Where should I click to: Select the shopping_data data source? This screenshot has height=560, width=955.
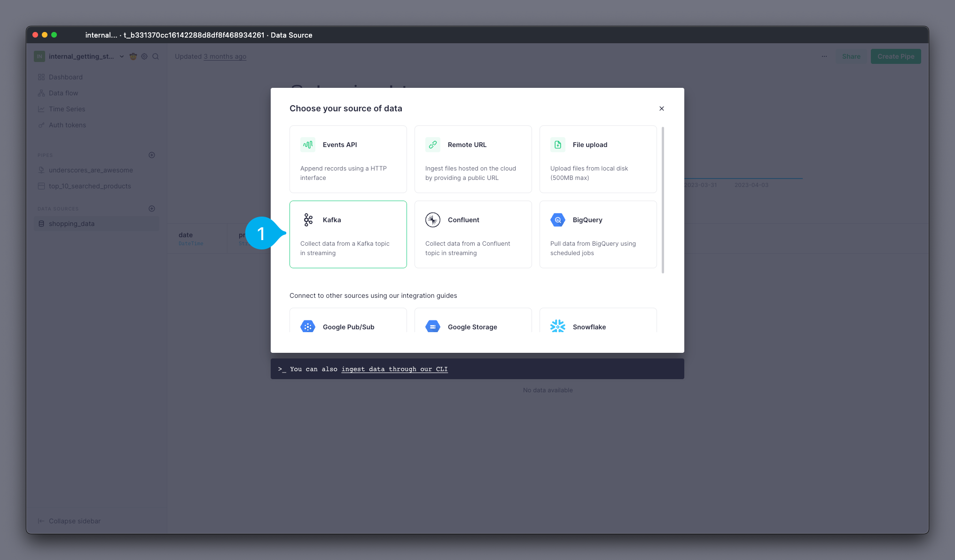click(96, 224)
